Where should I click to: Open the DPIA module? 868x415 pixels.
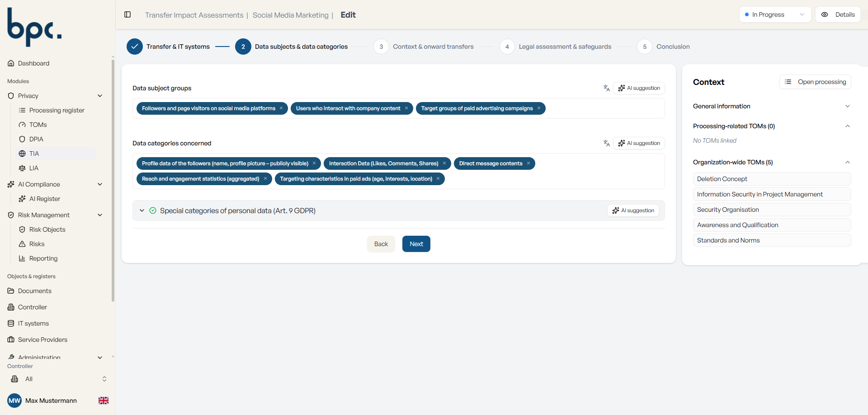[36, 139]
